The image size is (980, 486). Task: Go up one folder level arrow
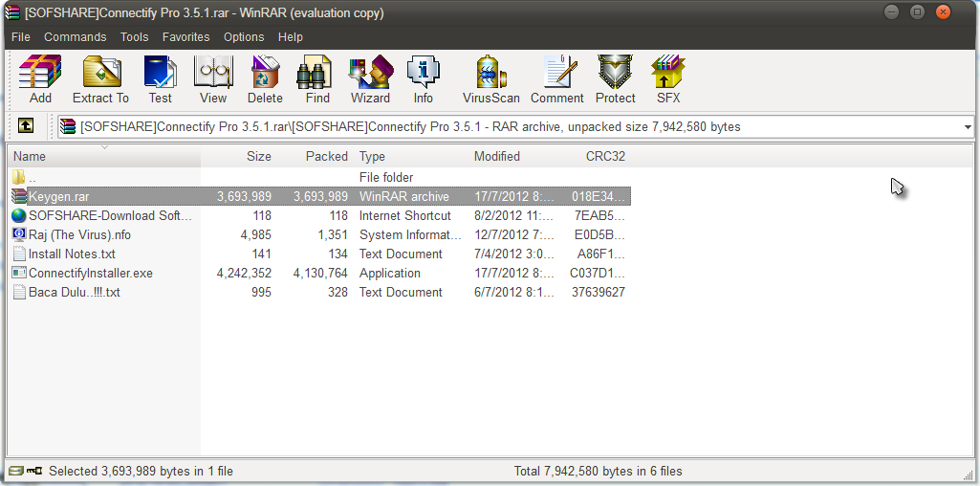click(x=26, y=126)
